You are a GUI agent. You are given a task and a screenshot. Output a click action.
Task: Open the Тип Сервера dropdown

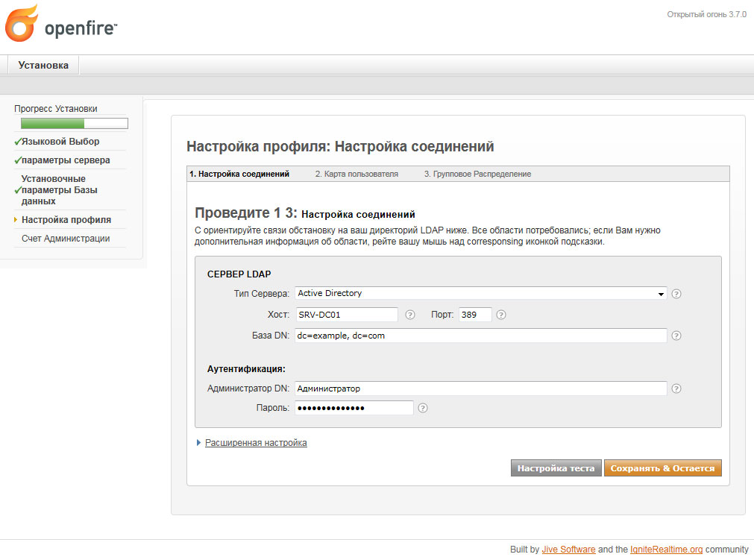(x=480, y=294)
